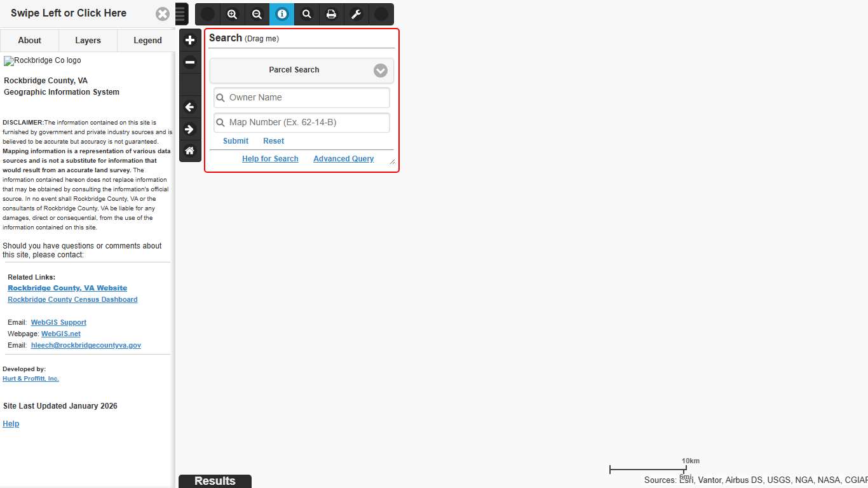The height and width of the screenshot is (488, 868).
Task: Go to previous map extent arrow
Action: pyautogui.click(x=190, y=107)
